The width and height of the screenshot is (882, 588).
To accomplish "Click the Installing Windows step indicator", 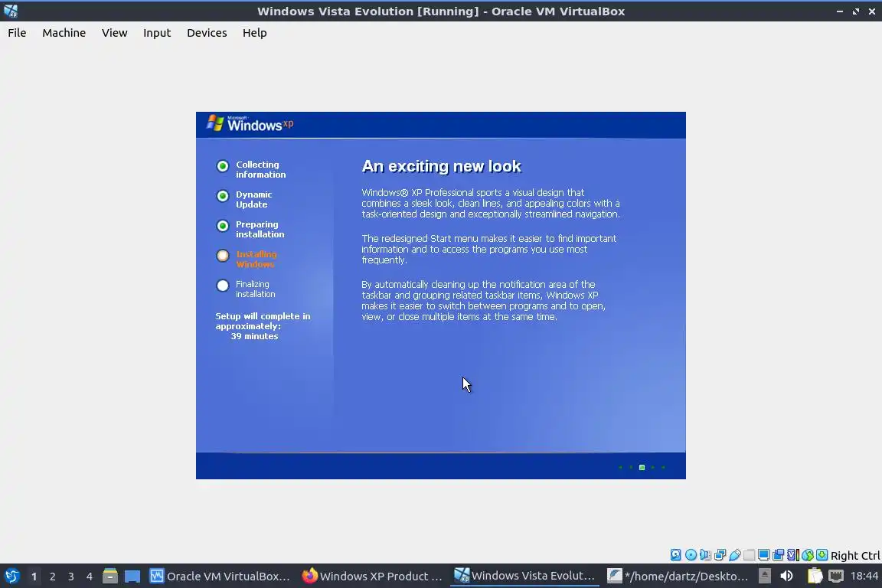I will pyautogui.click(x=223, y=256).
